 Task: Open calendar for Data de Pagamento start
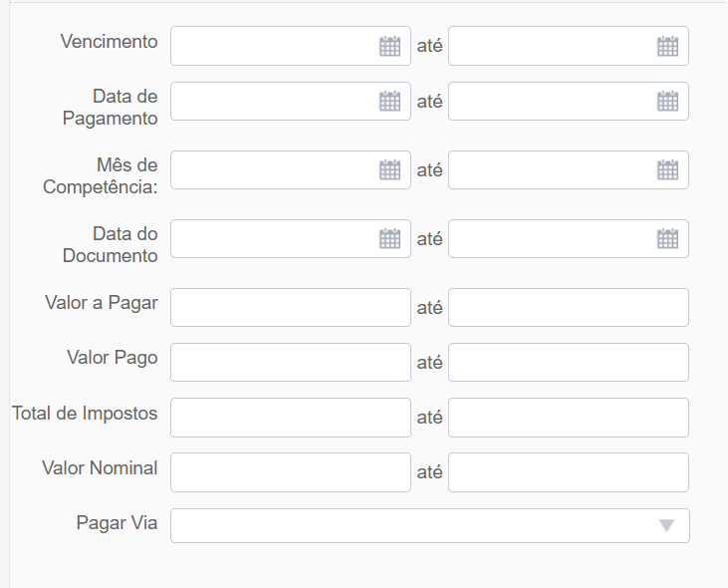[389, 102]
